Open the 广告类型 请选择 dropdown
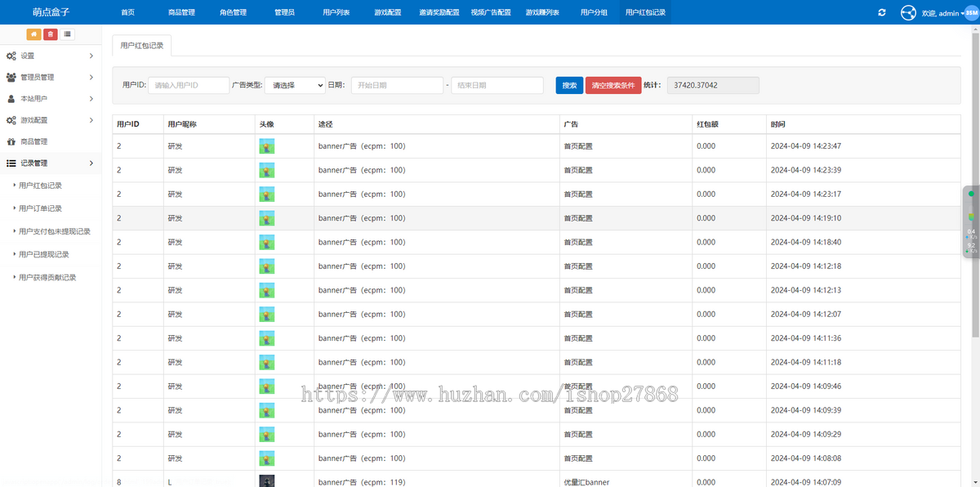The height and width of the screenshot is (487, 980). [x=295, y=85]
